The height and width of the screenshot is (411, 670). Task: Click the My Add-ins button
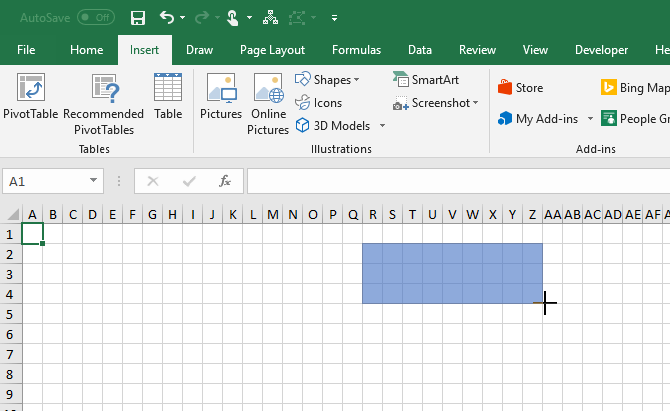tap(538, 119)
